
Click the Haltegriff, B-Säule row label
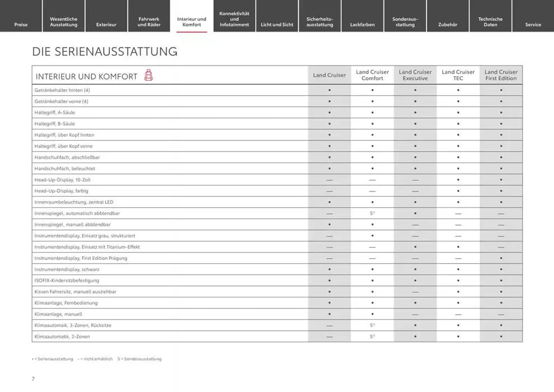[55, 124]
